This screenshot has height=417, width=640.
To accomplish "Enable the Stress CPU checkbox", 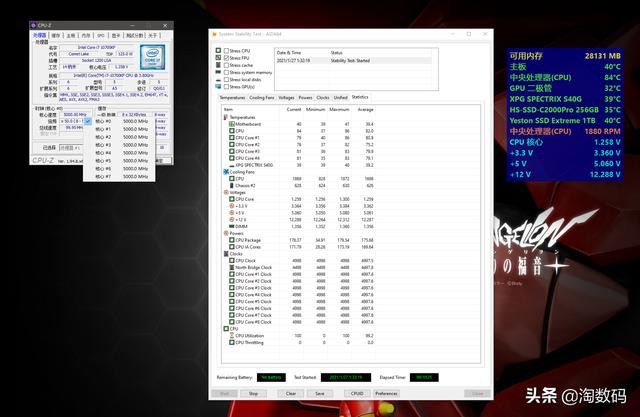I will (x=226, y=51).
